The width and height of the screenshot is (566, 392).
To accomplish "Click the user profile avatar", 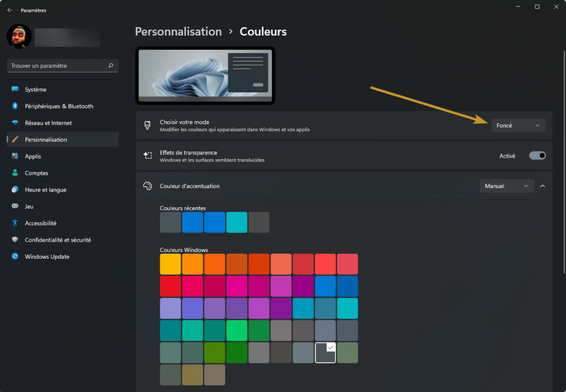I will pos(19,36).
